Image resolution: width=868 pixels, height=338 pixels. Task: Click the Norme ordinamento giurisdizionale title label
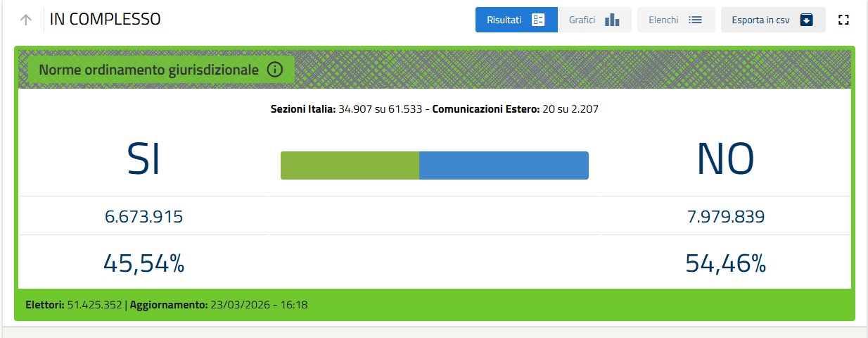pos(149,70)
